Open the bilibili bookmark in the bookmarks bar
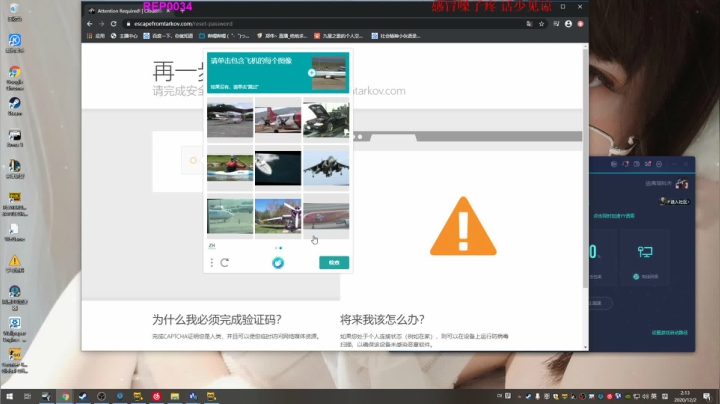 click(224, 36)
